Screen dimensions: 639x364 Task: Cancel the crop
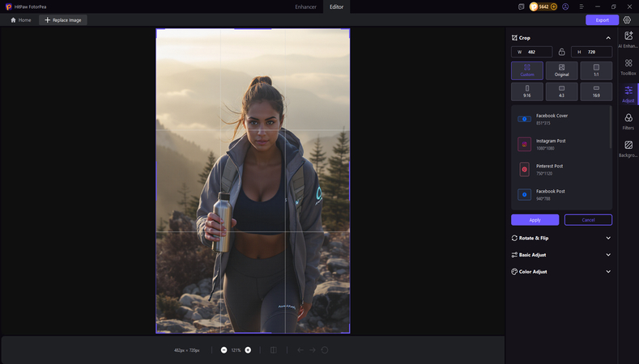pyautogui.click(x=588, y=220)
